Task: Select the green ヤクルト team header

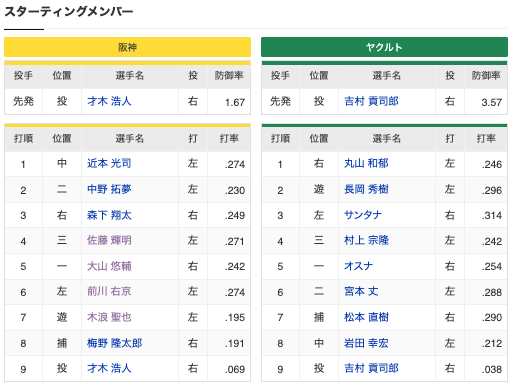Action: tap(384, 47)
